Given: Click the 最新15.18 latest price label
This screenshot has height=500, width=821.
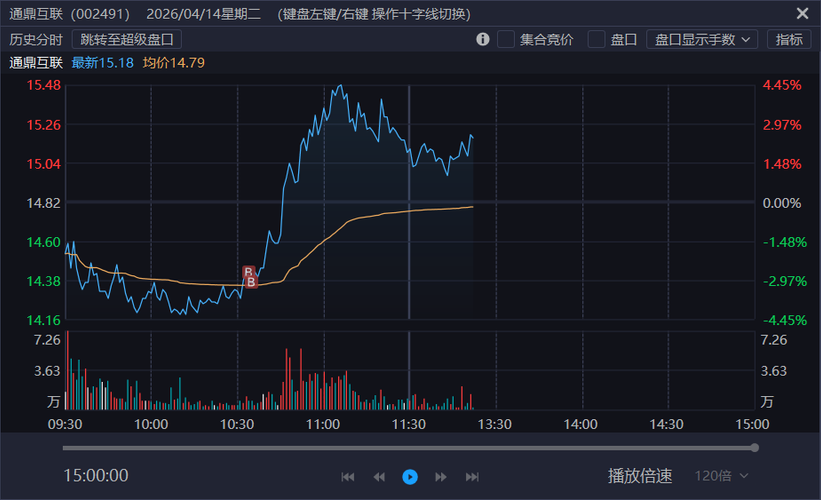Looking at the screenshot, I should (x=102, y=63).
